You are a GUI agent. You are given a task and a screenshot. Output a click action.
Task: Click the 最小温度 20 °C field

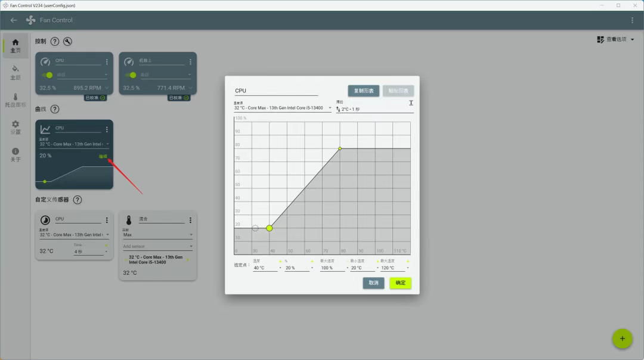pyautogui.click(x=363, y=268)
